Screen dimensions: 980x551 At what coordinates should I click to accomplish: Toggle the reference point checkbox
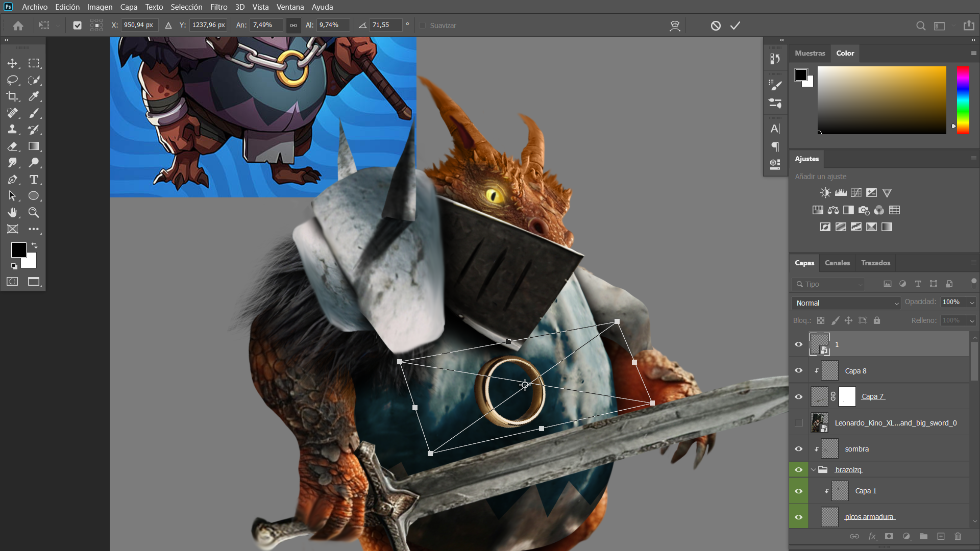click(x=77, y=26)
